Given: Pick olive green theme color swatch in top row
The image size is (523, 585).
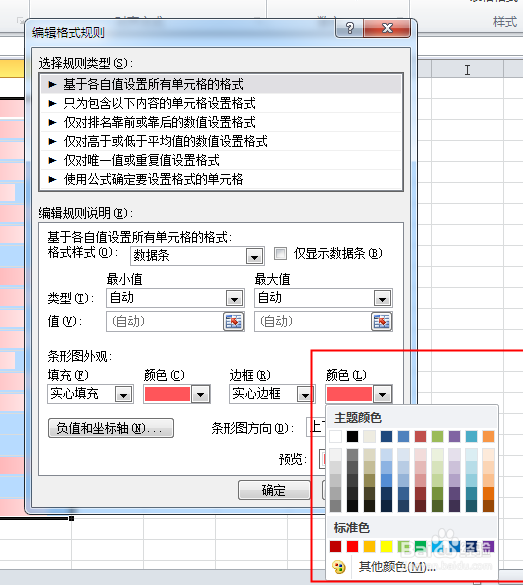Looking at the screenshot, I should coord(438,436).
